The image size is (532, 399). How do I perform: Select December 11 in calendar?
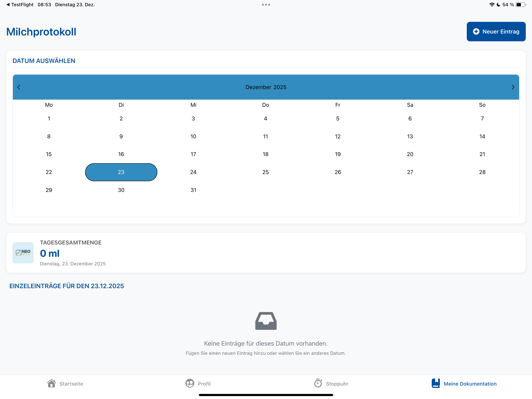point(266,136)
